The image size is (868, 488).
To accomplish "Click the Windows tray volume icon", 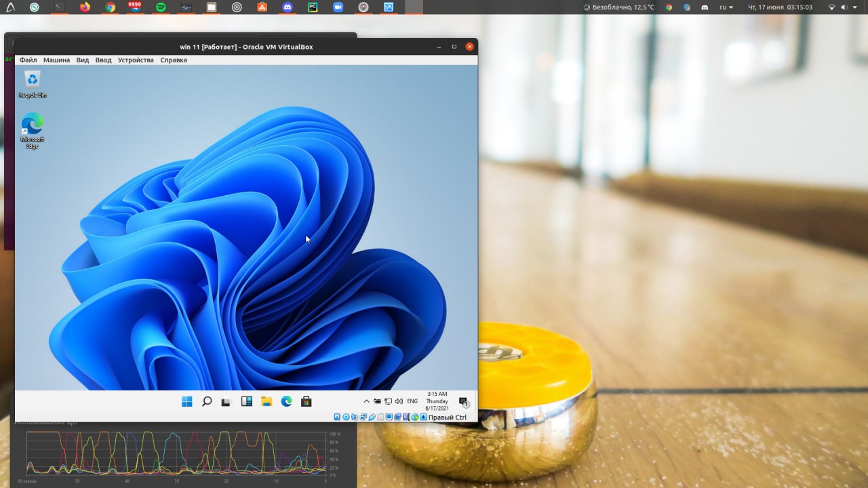I will coord(399,401).
